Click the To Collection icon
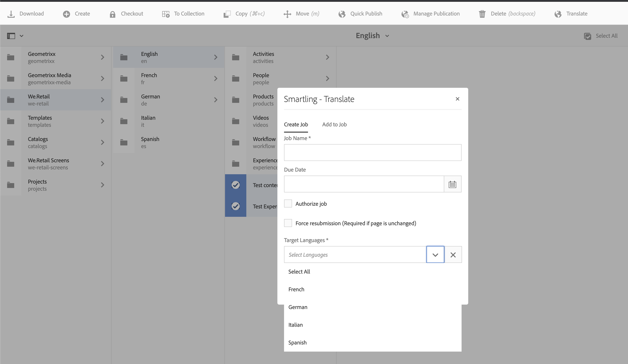 tap(166, 14)
